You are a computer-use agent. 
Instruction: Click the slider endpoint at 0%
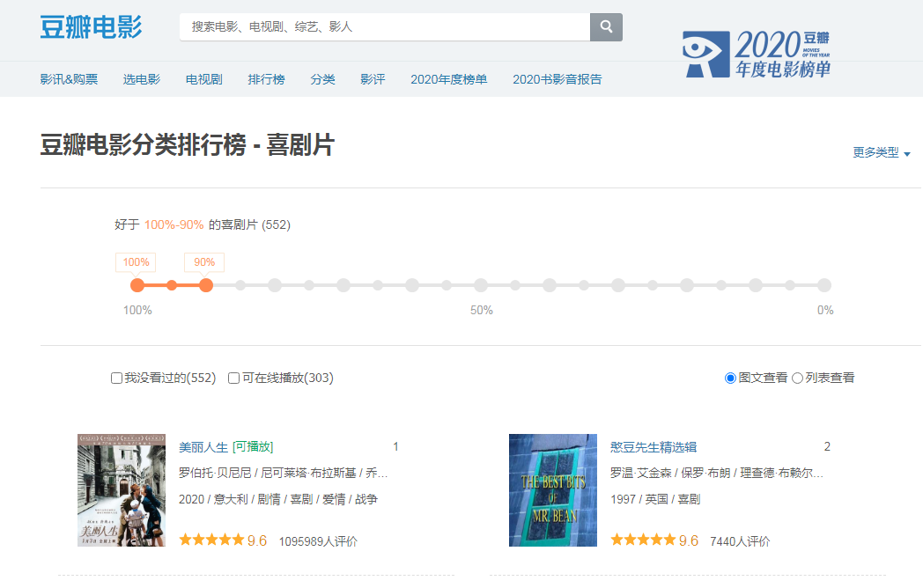click(x=824, y=285)
